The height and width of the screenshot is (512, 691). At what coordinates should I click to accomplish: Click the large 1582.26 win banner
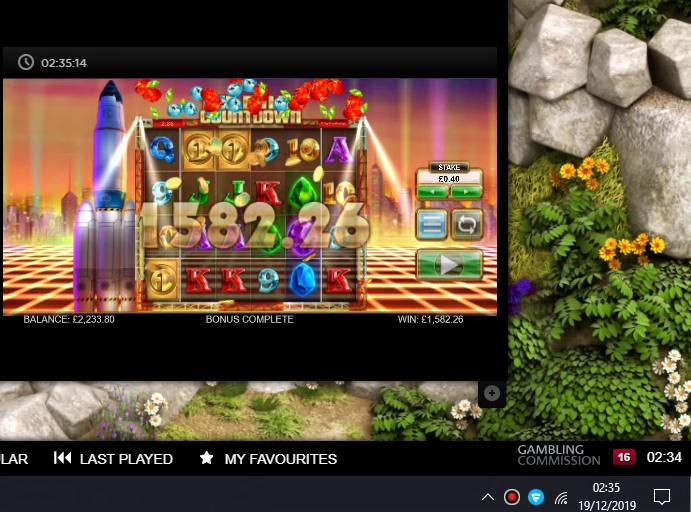(x=255, y=226)
